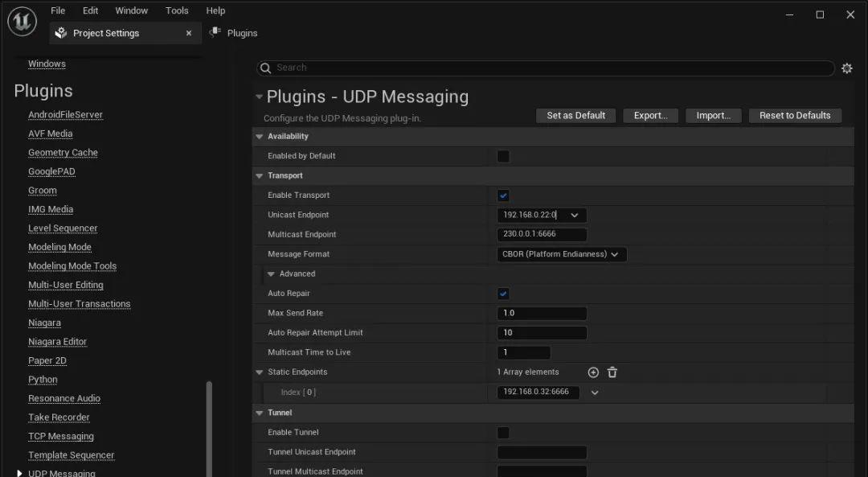Click the settings search field
The height and width of the screenshot is (477, 868).
click(x=545, y=68)
